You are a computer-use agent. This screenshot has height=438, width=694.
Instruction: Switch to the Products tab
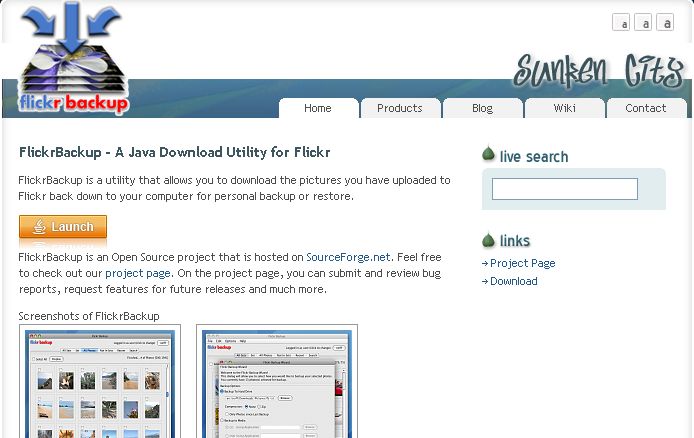(400, 108)
